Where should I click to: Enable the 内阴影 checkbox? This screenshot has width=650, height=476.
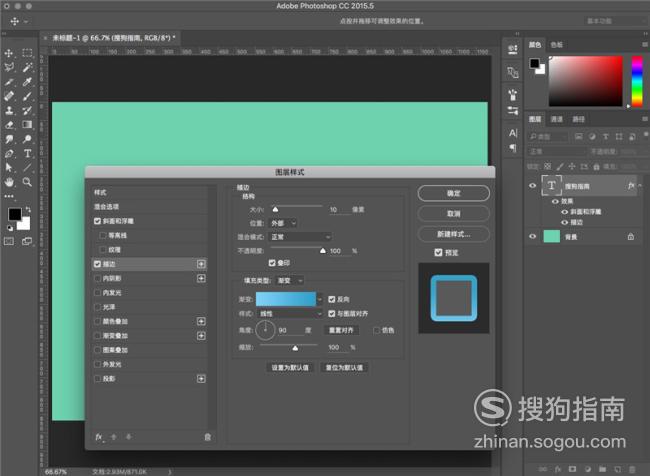point(97,278)
